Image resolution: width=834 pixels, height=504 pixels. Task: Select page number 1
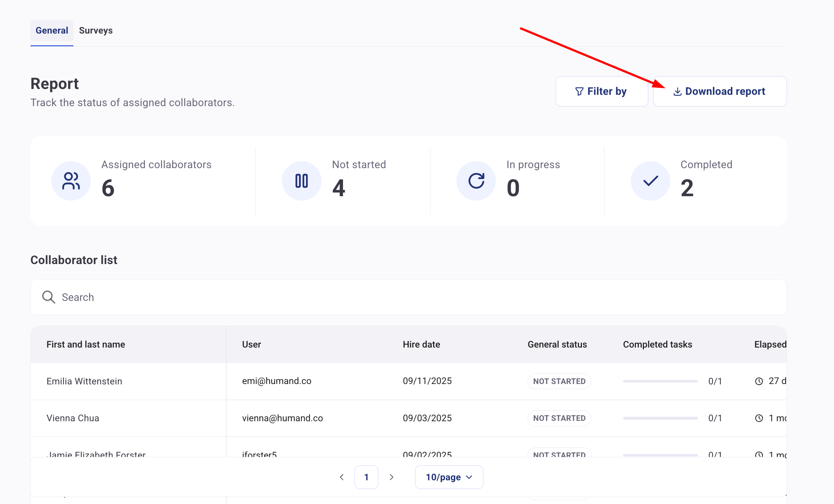click(x=366, y=477)
